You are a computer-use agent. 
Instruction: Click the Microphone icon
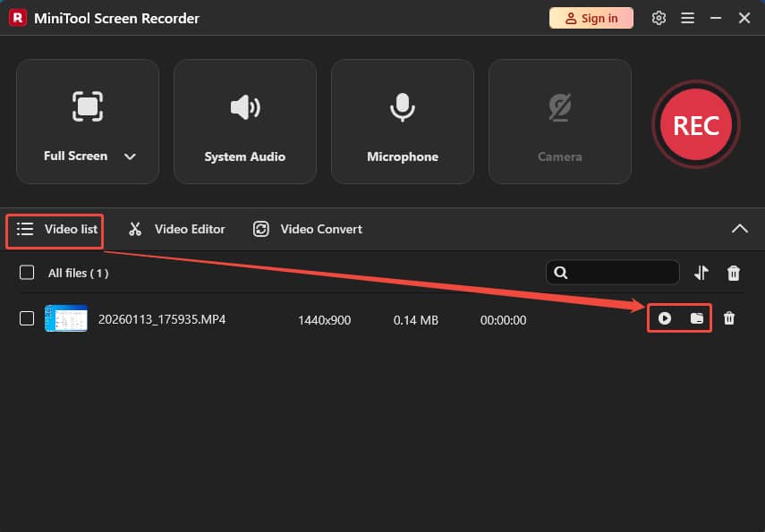click(x=402, y=107)
